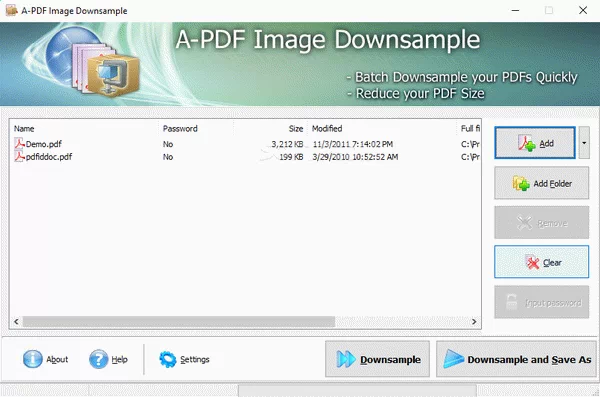Click the app icon in title bar
This screenshot has width=600, height=397.
click(x=11, y=10)
